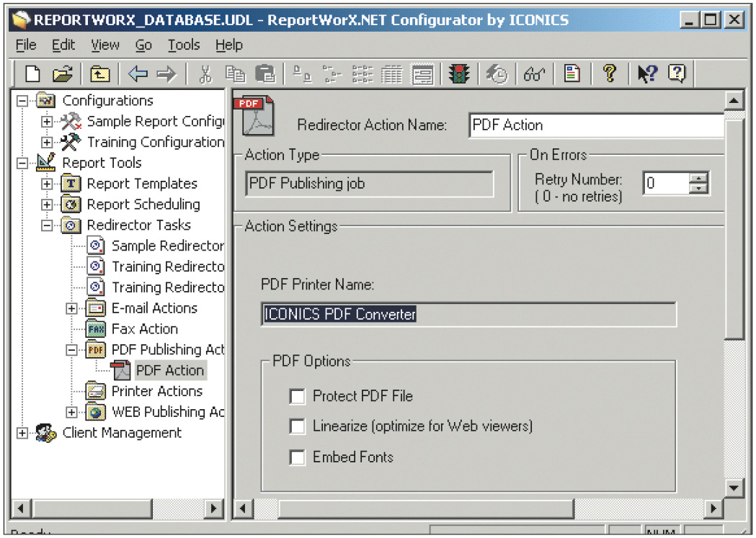
Task: Click the Paste clipboard icon
Action: [x=264, y=74]
